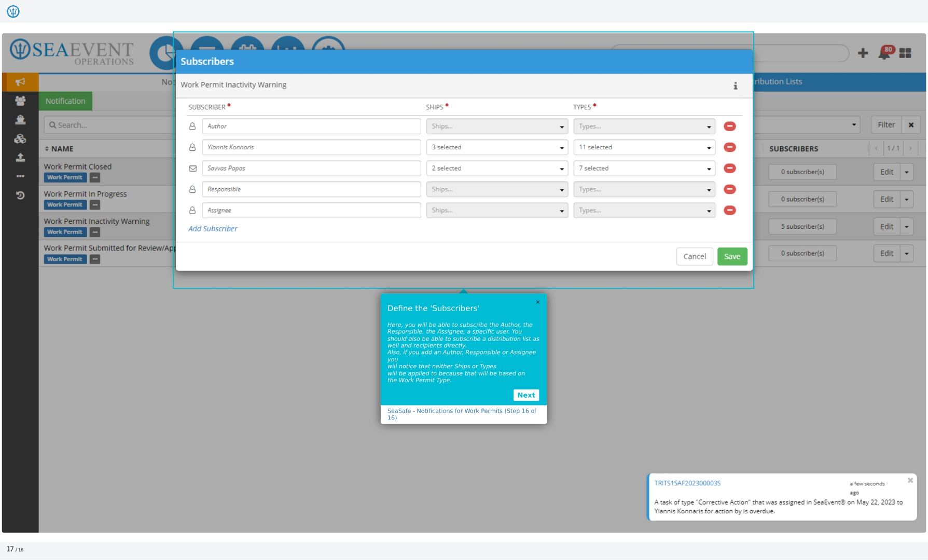Expand Edit options for Work Permit Inactivity Warning

906,227
